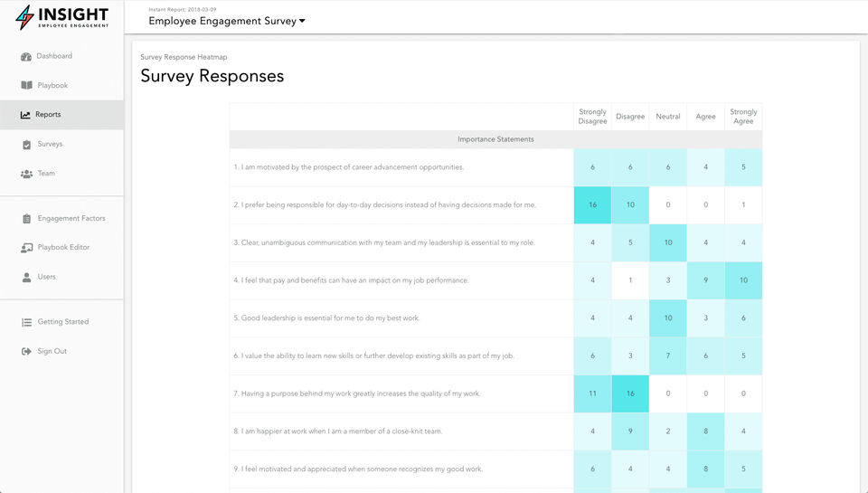Click the Getting Started list icon
Screen dimensions: 868x493
26,322
